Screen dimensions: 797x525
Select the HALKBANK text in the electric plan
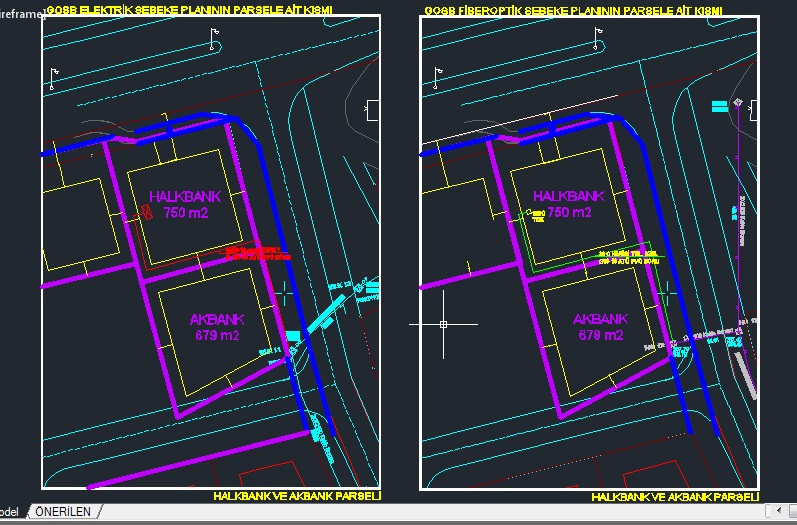coord(185,197)
